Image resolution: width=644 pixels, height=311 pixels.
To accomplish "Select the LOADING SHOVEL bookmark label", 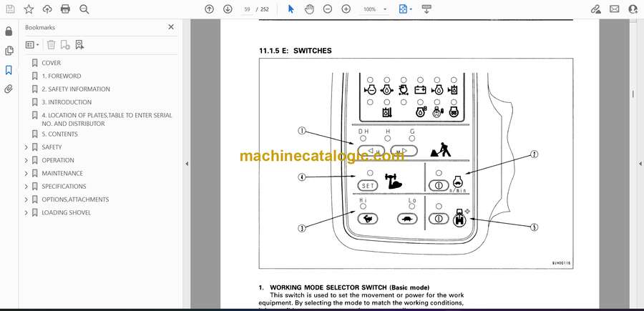I will (x=66, y=212).
